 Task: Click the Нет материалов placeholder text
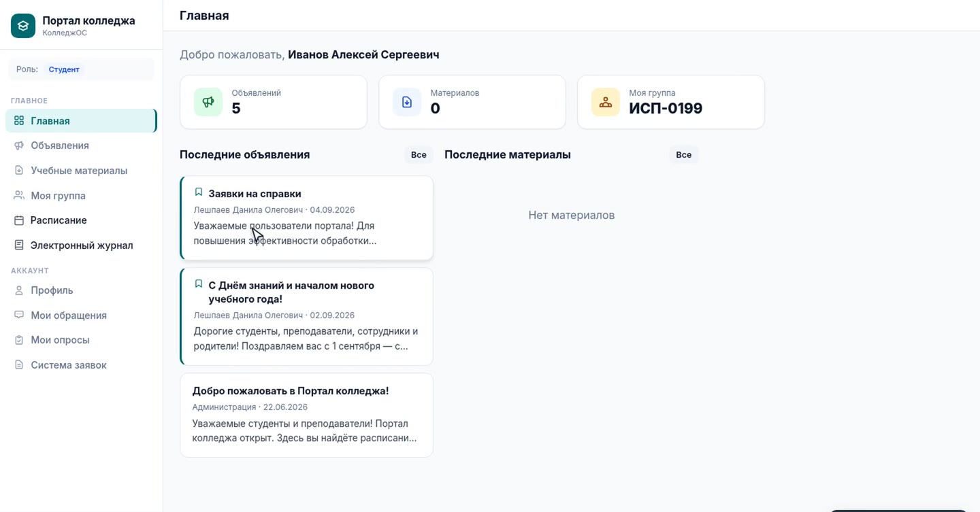(572, 215)
